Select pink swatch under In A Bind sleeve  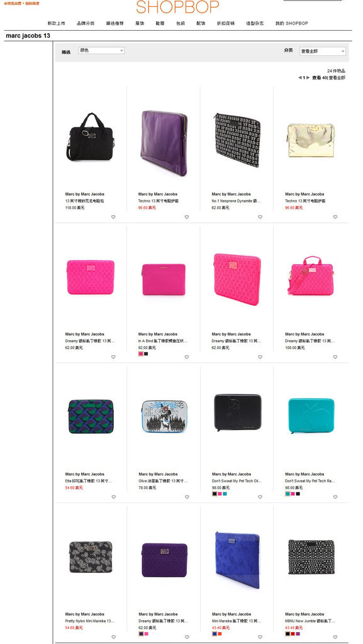141,353
